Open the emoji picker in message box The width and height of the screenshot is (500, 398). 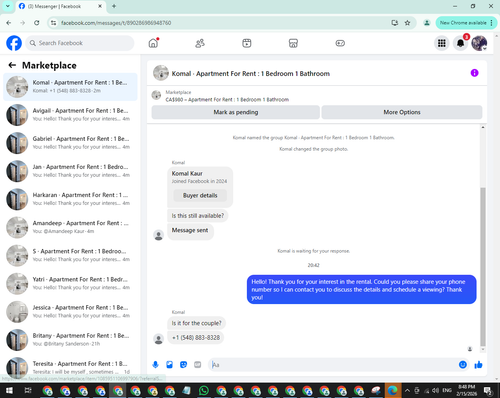tap(463, 365)
